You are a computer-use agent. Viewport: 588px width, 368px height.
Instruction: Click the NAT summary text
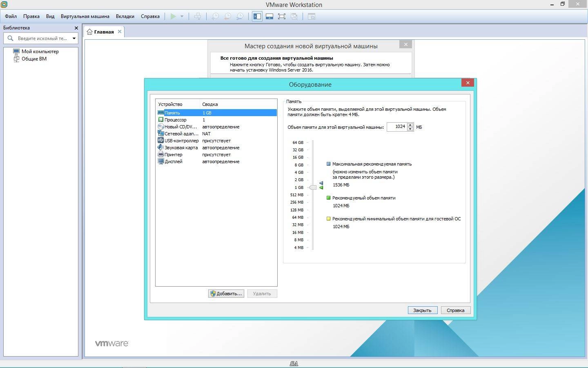pos(206,134)
